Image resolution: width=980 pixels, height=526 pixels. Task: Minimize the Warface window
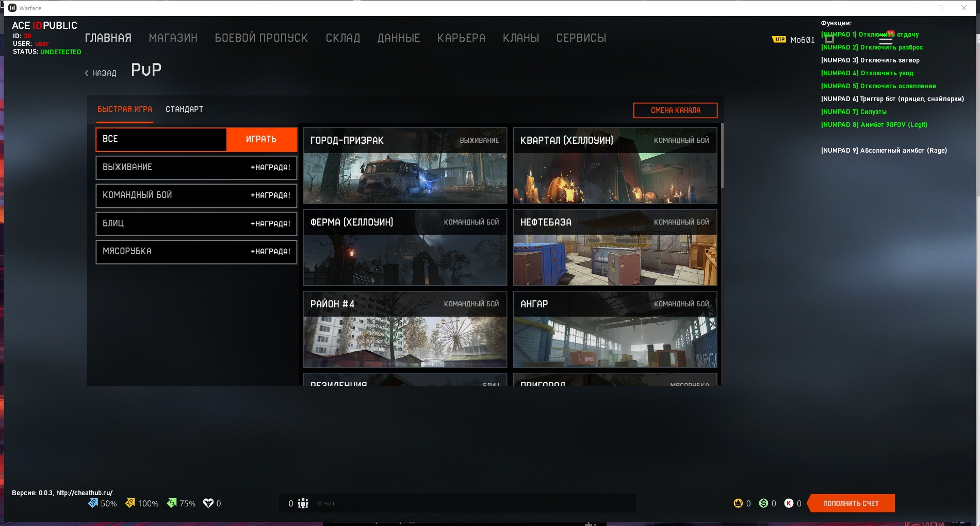pos(917,8)
